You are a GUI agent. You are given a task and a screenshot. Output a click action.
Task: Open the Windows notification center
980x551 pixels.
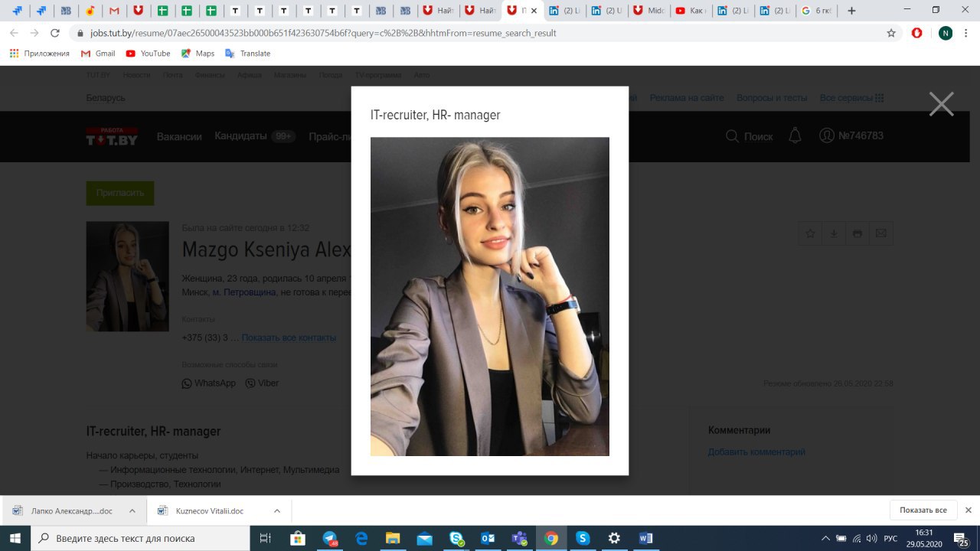click(962, 539)
